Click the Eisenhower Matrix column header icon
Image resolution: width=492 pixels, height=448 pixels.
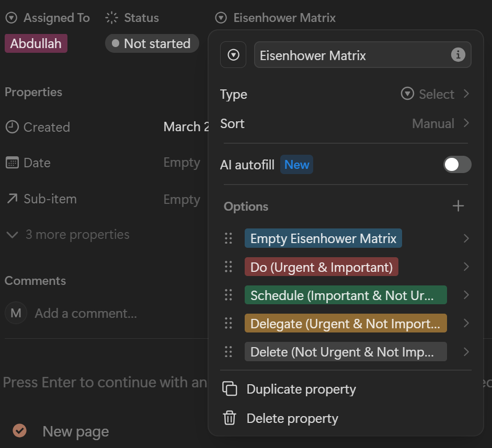tap(221, 18)
